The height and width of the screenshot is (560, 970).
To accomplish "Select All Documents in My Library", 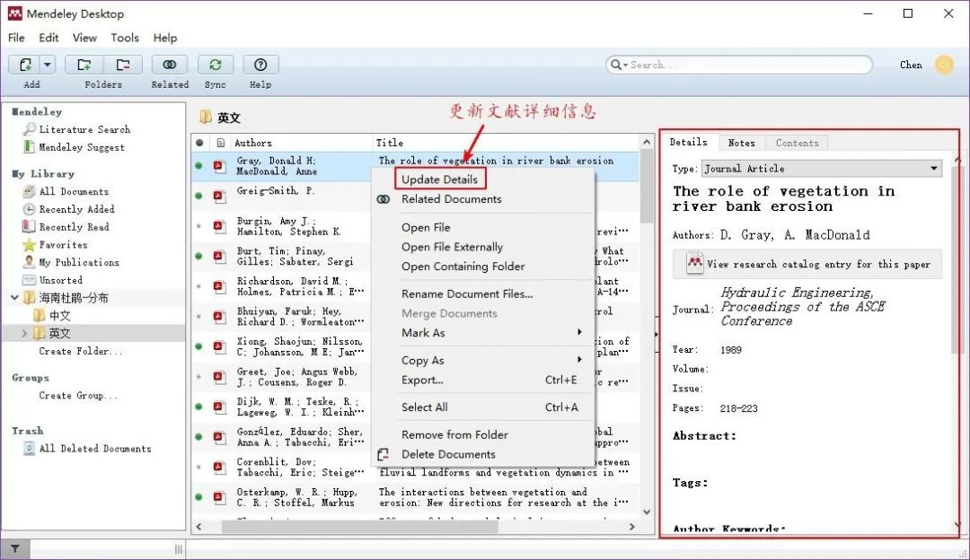I will tap(74, 192).
